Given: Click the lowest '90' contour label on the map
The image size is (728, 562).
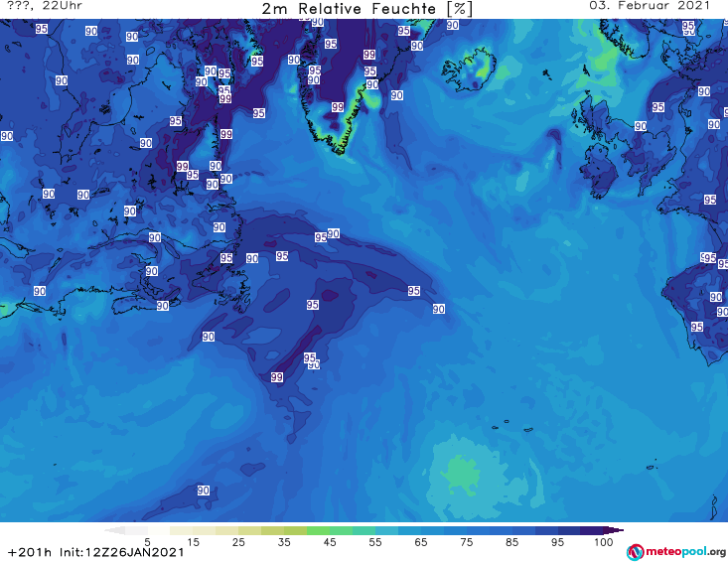Looking at the screenshot, I should (x=203, y=491).
